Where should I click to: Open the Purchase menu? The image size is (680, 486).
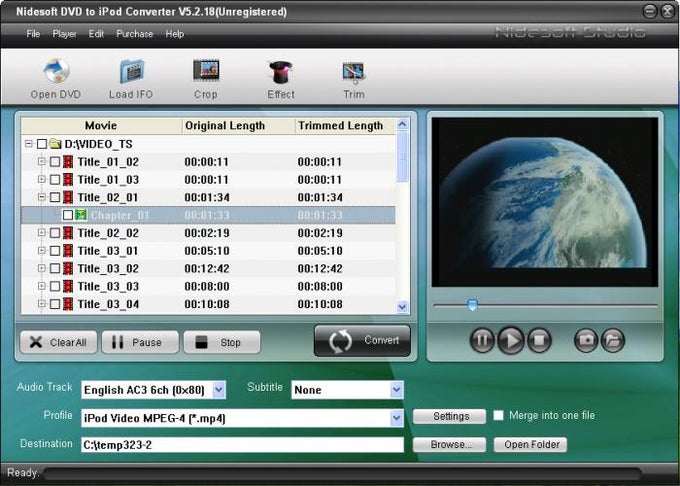click(134, 33)
